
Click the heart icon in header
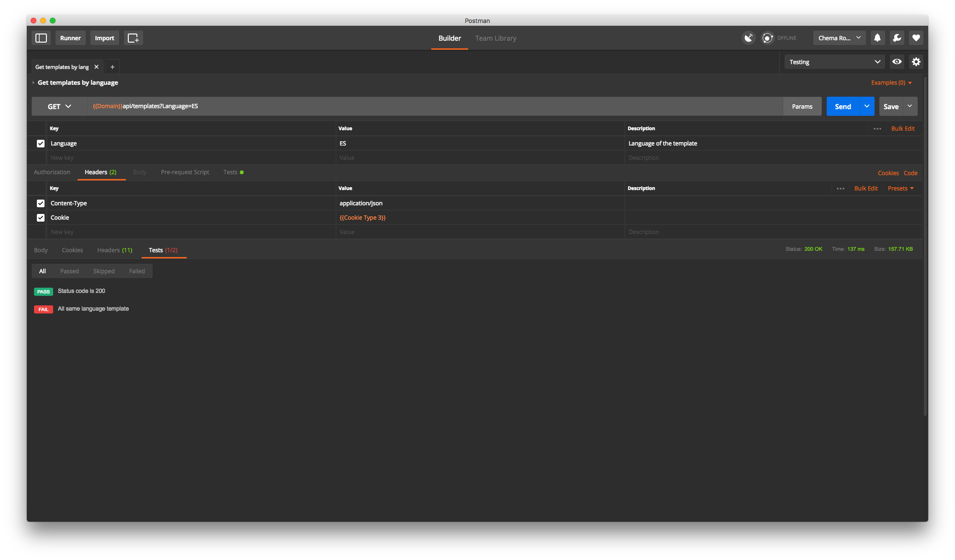click(x=916, y=38)
